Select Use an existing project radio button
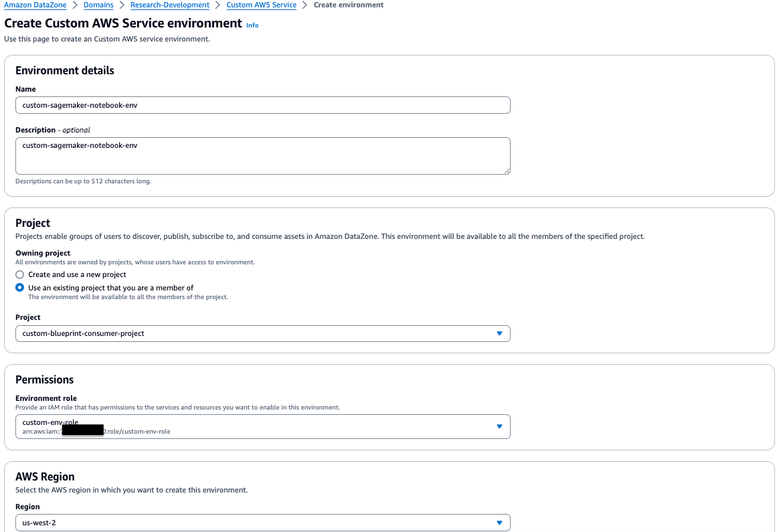Image resolution: width=779 pixels, height=532 pixels. pos(20,288)
